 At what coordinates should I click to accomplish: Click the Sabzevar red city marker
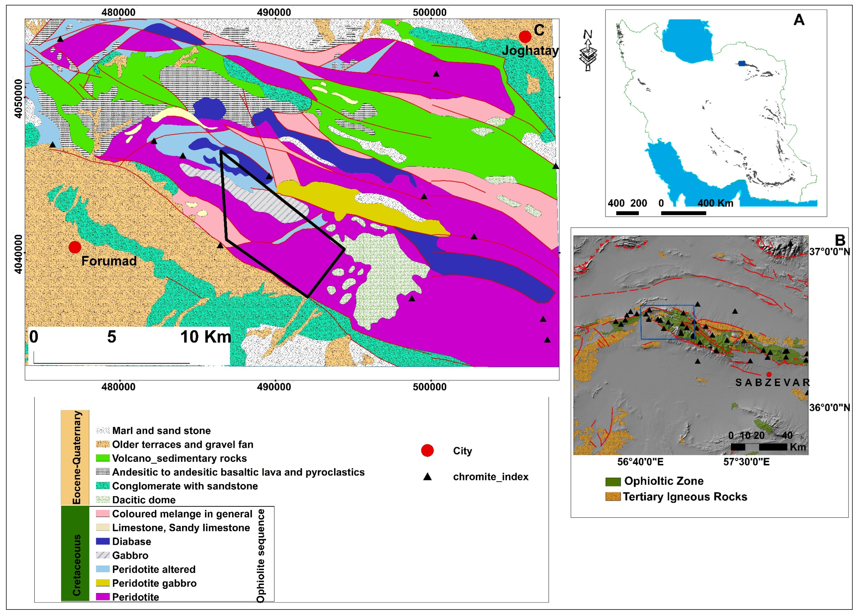769,374
